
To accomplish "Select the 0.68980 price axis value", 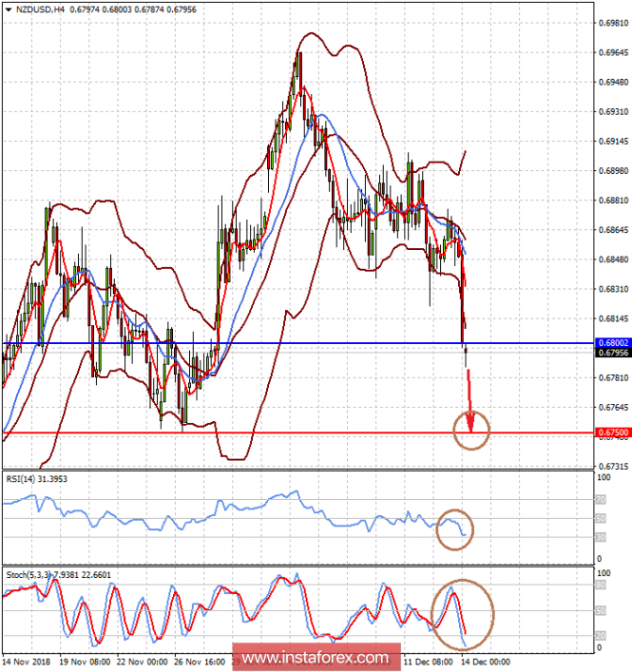I will [x=614, y=170].
